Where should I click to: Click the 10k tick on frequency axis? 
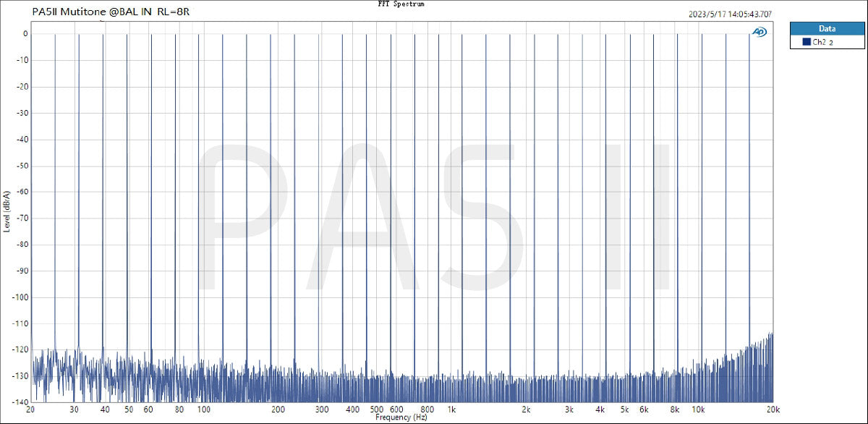tap(699, 410)
